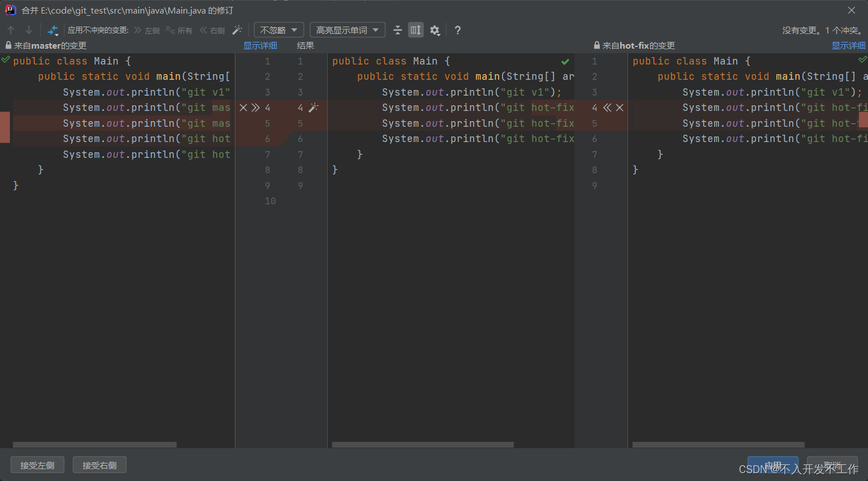Click 'public class Main {' in result pane
Viewport: 868px width, 481px height.
(x=391, y=61)
